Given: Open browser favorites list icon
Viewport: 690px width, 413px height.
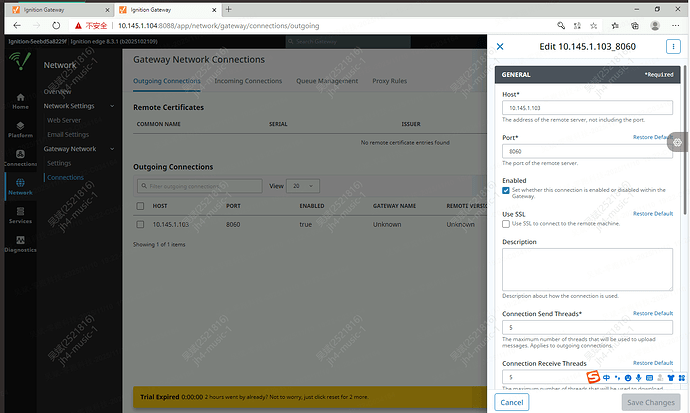Looking at the screenshot, I should click(x=615, y=26).
